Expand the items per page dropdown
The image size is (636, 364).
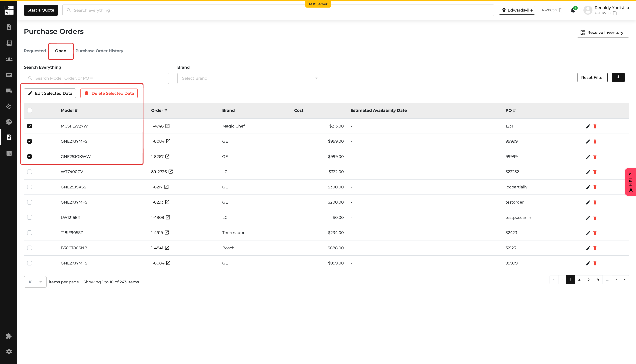tap(35, 282)
